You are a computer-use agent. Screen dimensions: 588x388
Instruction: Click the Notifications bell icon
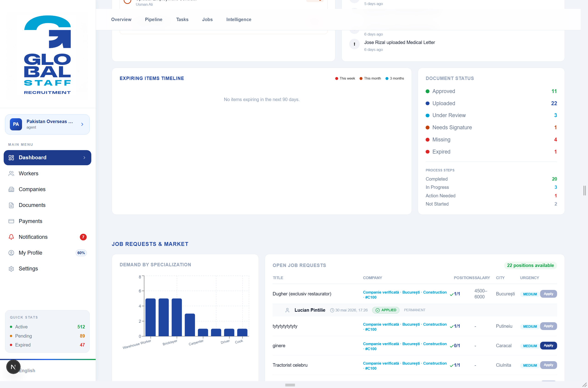pos(11,237)
